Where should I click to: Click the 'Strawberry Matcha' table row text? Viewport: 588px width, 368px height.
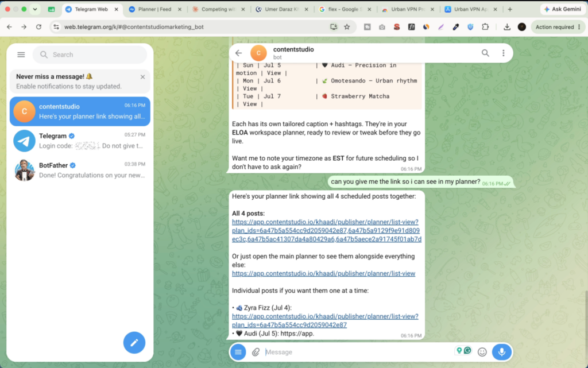360,96
